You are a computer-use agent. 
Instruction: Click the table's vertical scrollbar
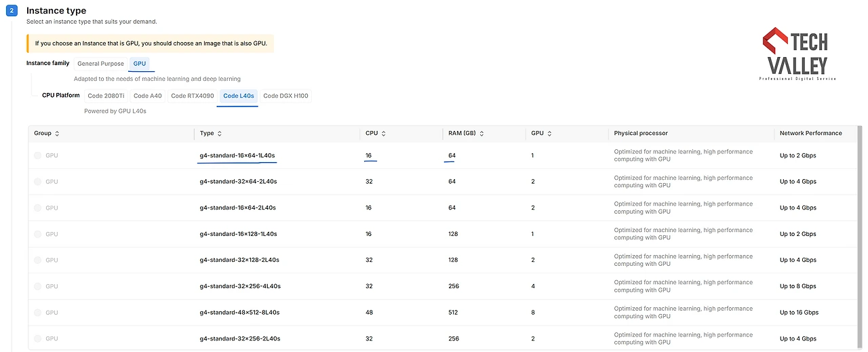coord(860,237)
